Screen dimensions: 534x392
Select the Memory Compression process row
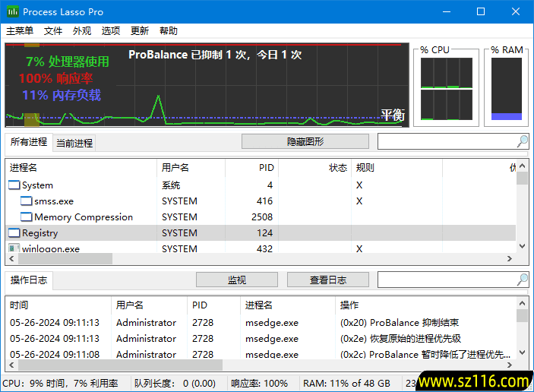point(261,217)
